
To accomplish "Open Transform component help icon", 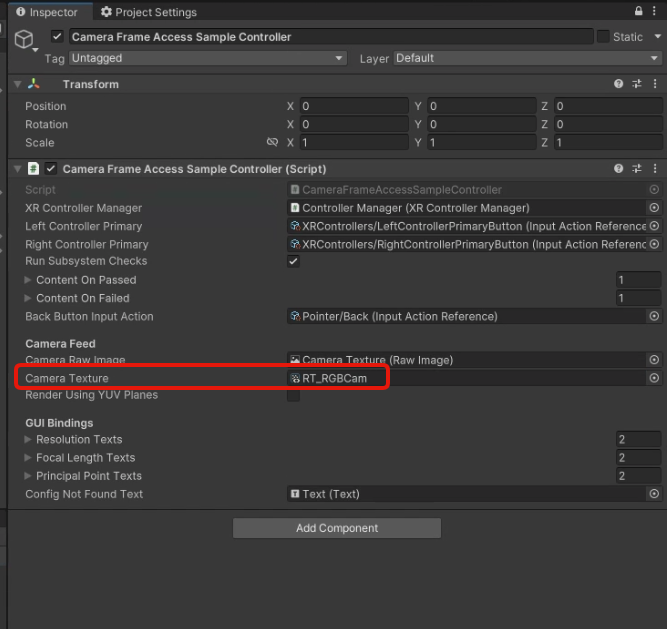I will pos(619,84).
